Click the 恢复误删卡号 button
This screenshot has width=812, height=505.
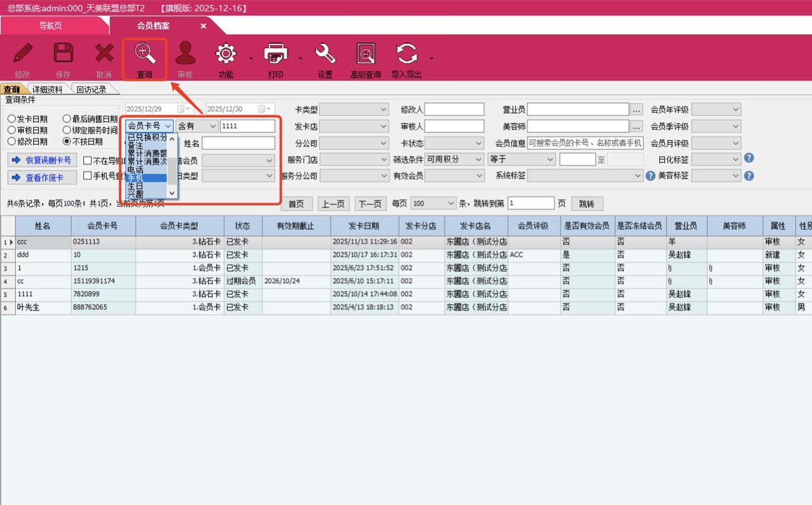point(43,160)
